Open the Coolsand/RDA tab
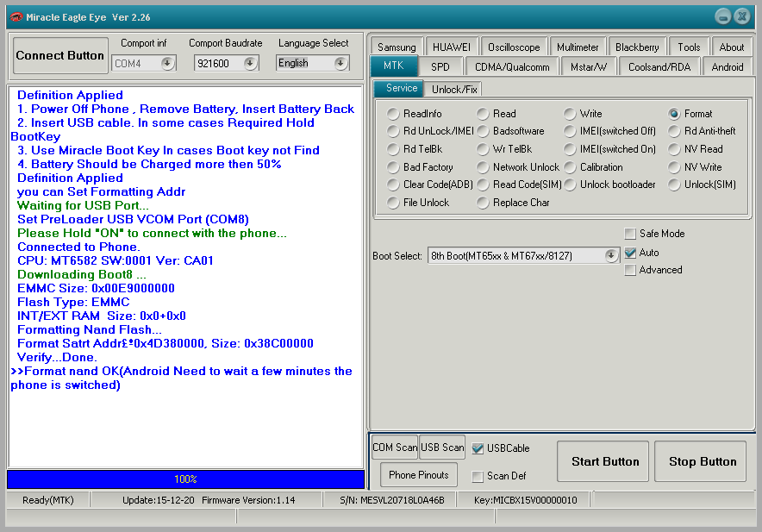This screenshot has height=532, width=762. pos(659,66)
